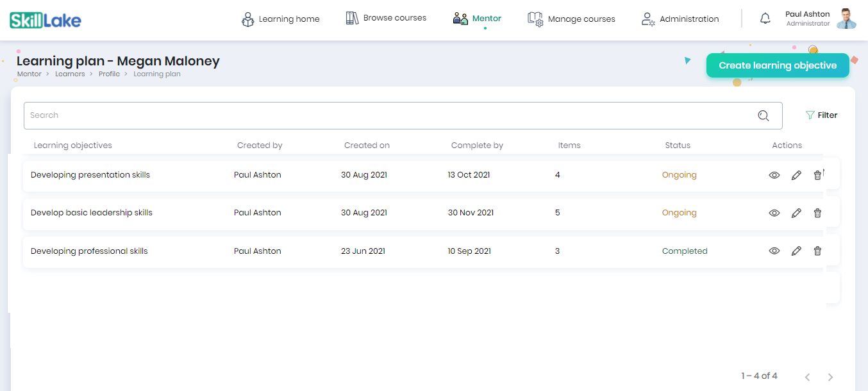This screenshot has width=868, height=391.
Task: Go to next page arrow
Action: [x=830, y=377]
